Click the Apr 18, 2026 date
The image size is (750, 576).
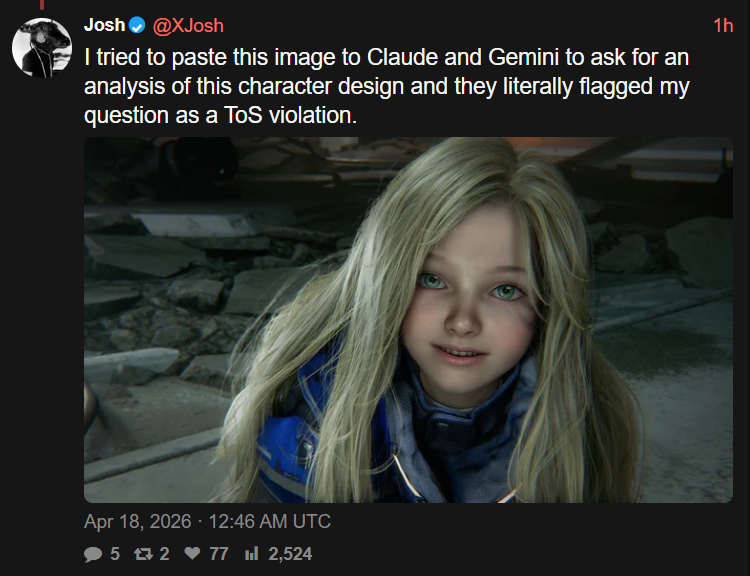point(139,521)
